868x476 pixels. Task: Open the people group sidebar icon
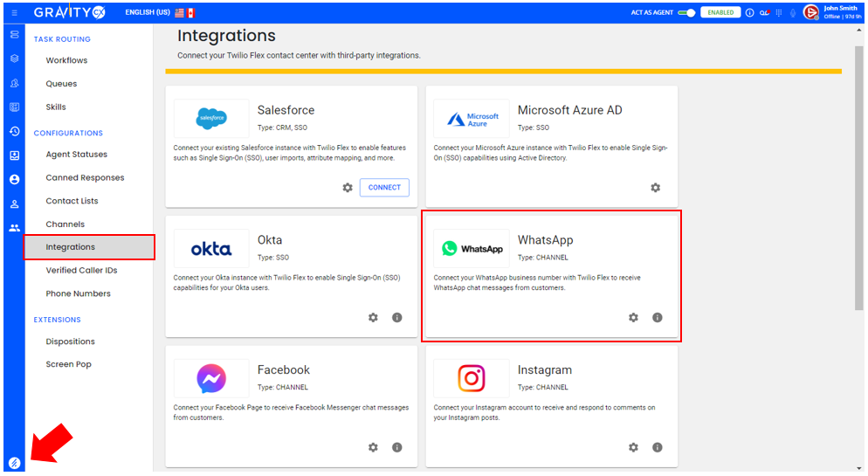[14, 227]
